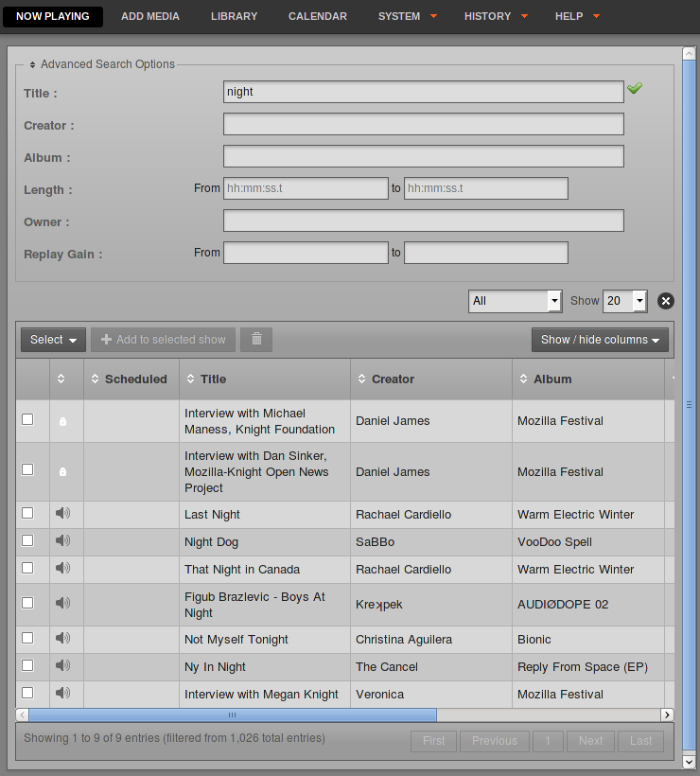Click the trash delete icon button
Screen dimensions: 700x776
[x=256, y=340]
